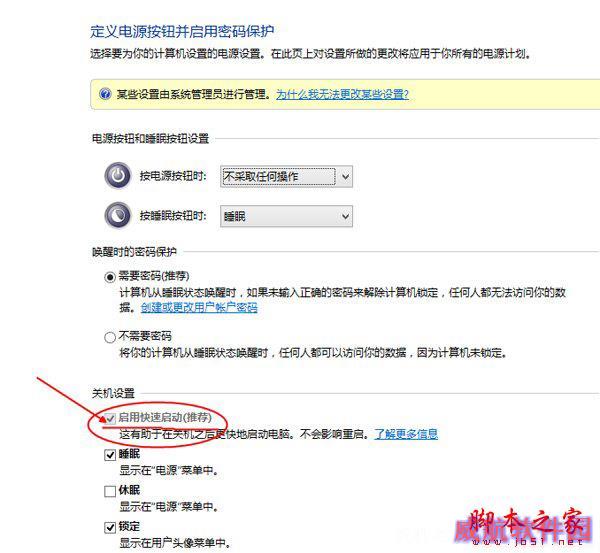The width and height of the screenshot is (600, 553).
Task: Uncheck the 睡眠 checkbox
Action: click(110, 455)
